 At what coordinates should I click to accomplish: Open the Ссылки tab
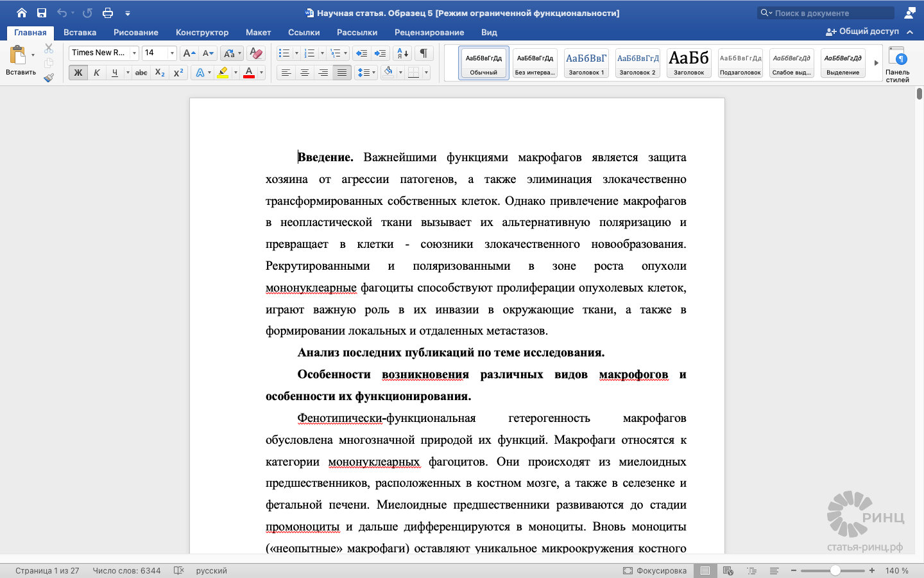tap(304, 32)
